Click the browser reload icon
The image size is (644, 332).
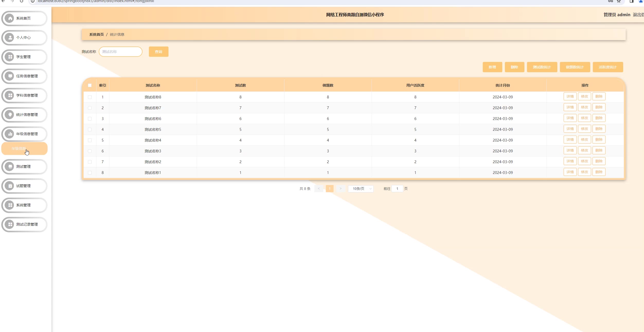pyautogui.click(x=22, y=1)
